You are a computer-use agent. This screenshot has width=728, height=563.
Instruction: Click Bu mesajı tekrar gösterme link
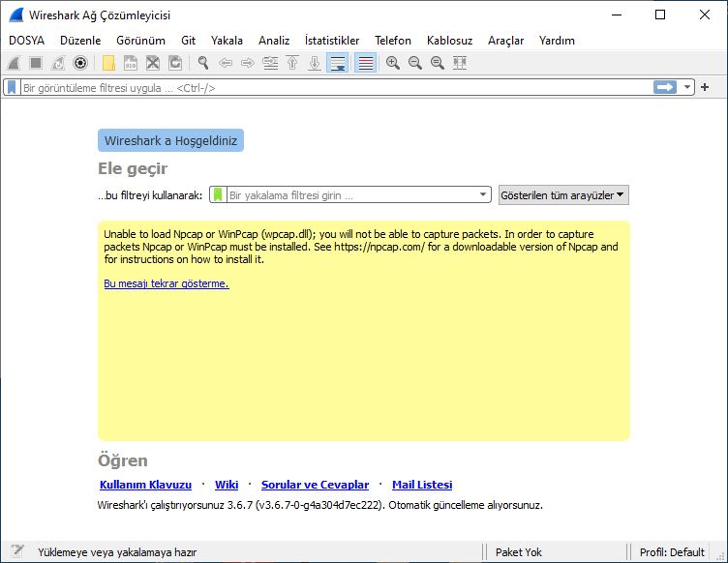tap(167, 283)
